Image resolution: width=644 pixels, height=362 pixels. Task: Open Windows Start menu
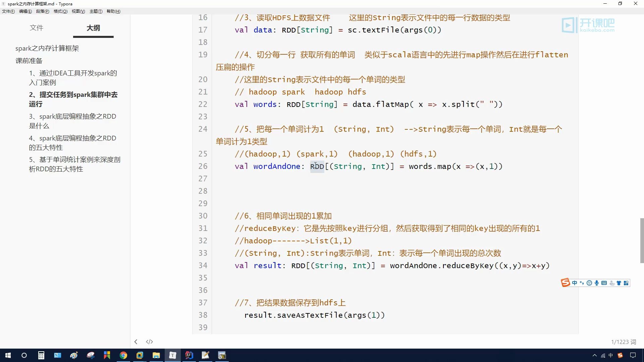8,355
